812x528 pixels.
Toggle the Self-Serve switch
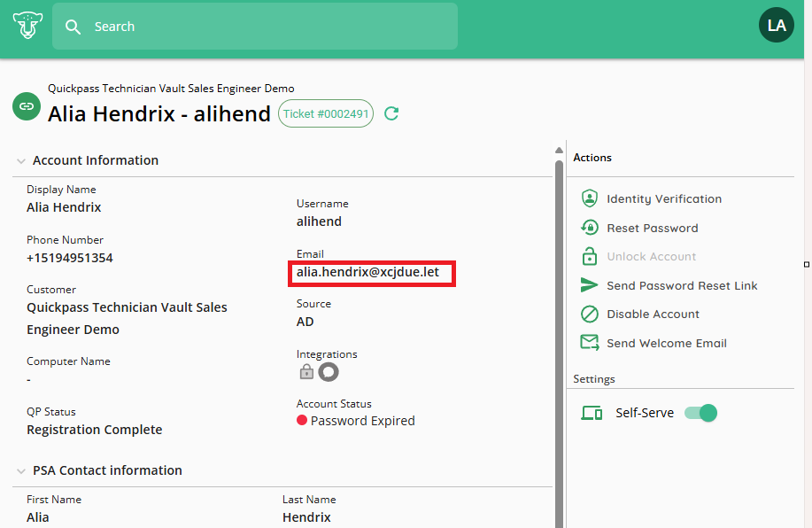pyautogui.click(x=700, y=413)
